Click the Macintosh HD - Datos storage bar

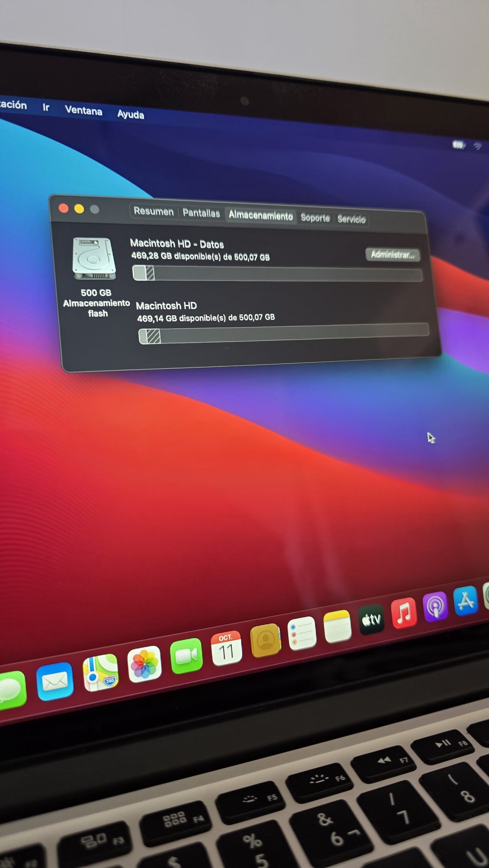[x=277, y=274]
